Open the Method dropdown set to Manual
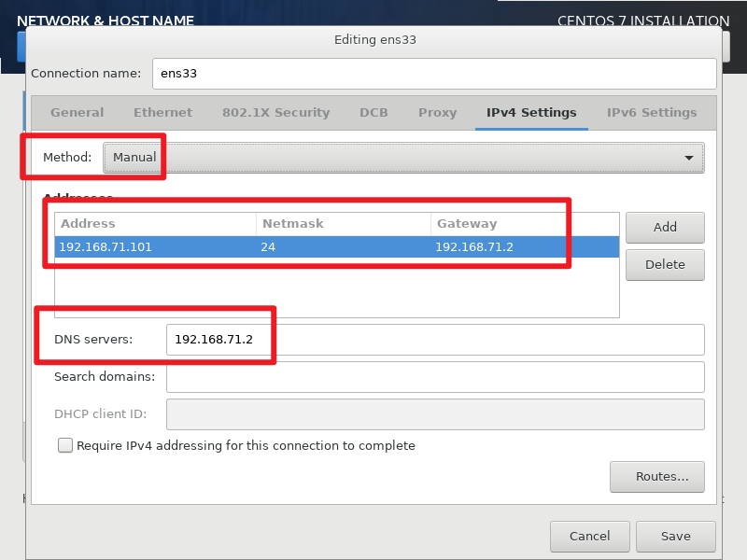 pos(402,158)
